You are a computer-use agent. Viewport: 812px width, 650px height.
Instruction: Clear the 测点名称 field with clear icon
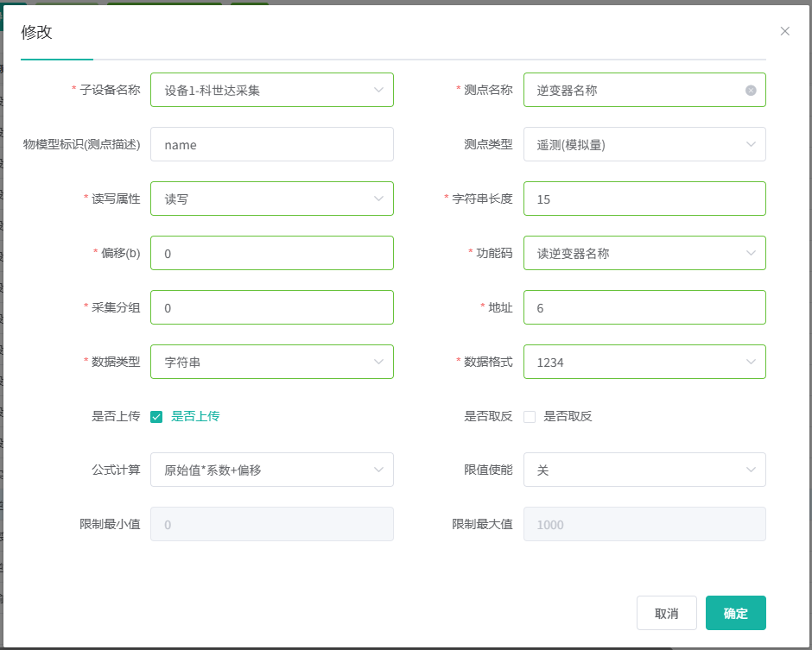[751, 90]
